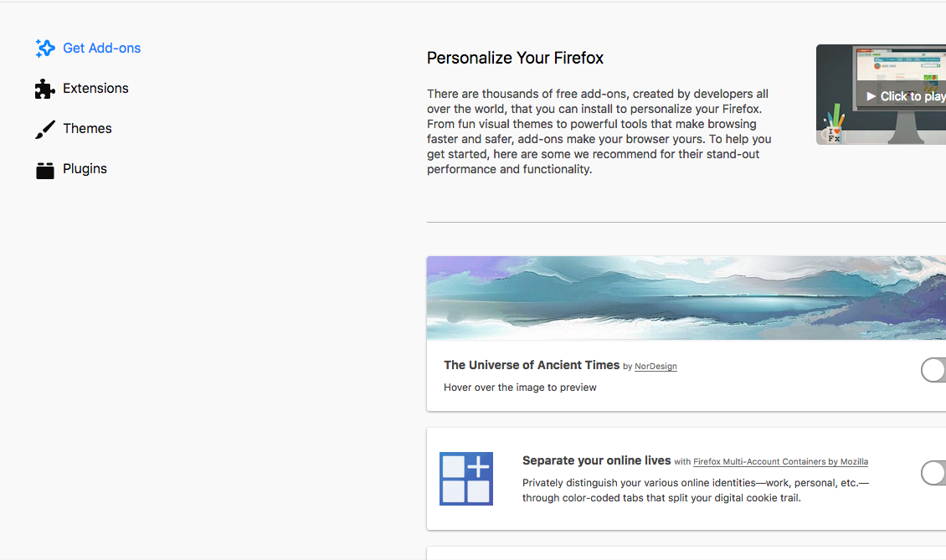The height and width of the screenshot is (560, 946).
Task: Open Firefox Multi-Account Containers by Mozilla link
Action: (x=781, y=461)
